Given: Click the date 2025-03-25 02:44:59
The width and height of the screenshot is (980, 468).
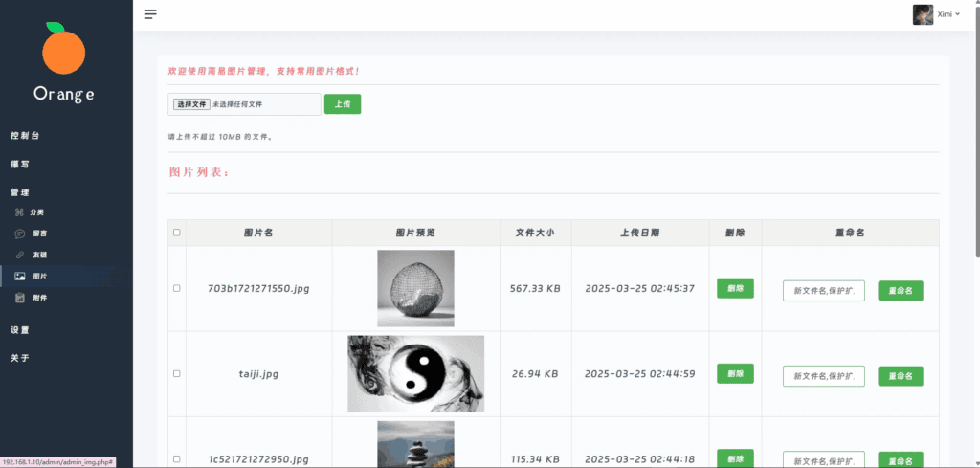Looking at the screenshot, I should pos(640,374).
